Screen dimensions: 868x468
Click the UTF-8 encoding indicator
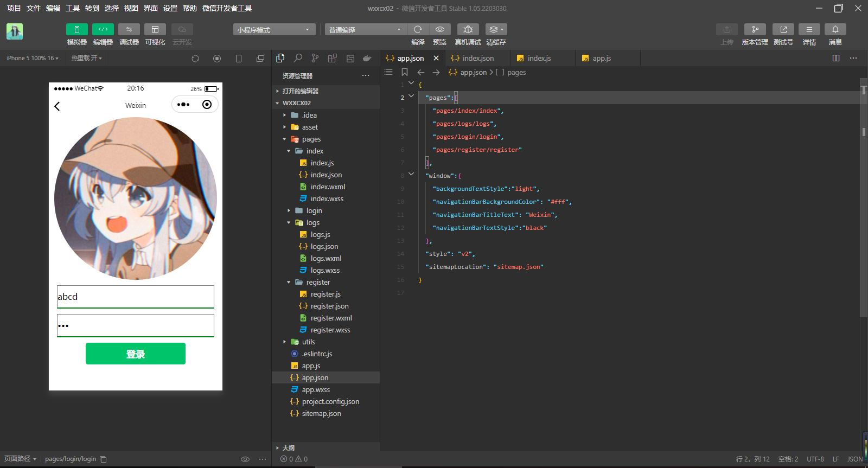click(x=815, y=459)
